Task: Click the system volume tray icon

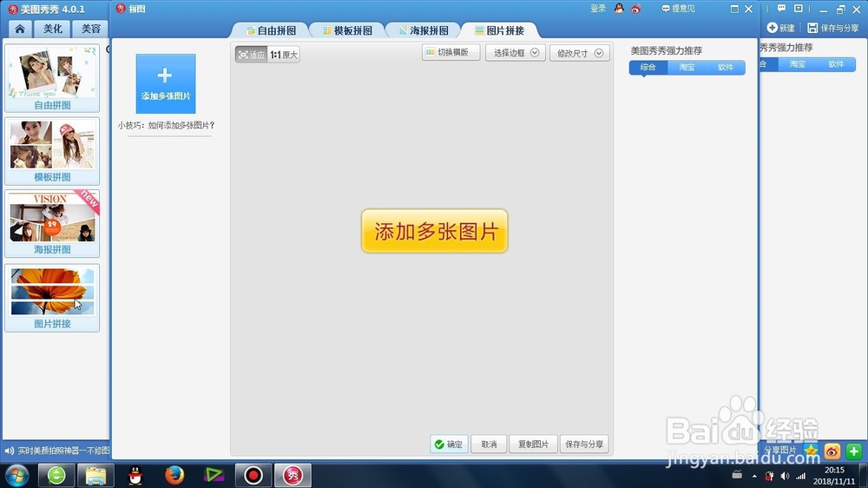Action: [x=785, y=476]
